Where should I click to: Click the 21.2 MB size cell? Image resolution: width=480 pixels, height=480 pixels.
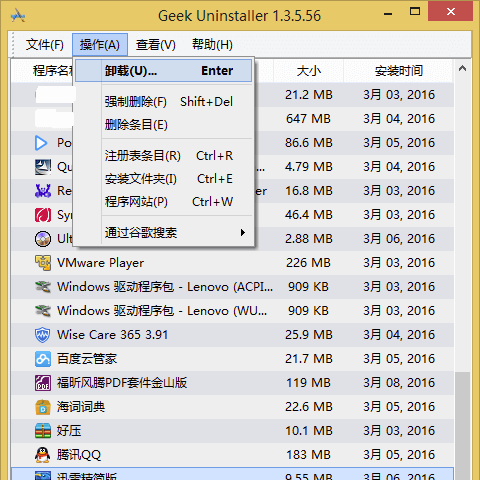point(309,95)
